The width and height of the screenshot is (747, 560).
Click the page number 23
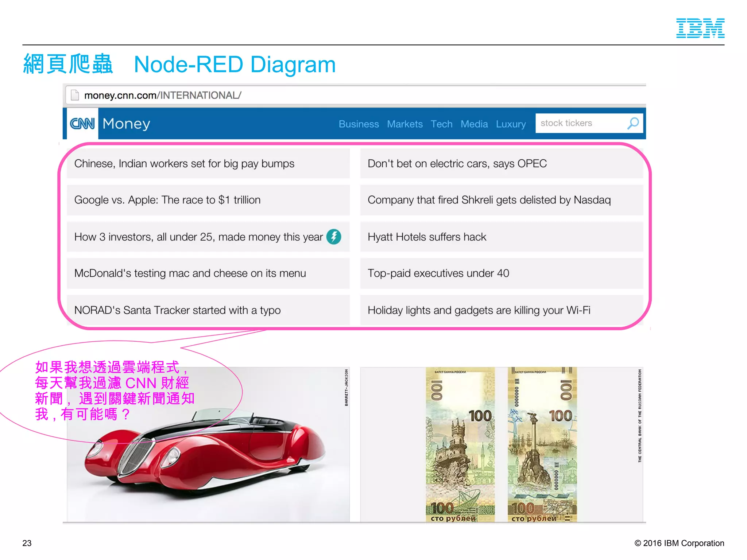(27, 543)
